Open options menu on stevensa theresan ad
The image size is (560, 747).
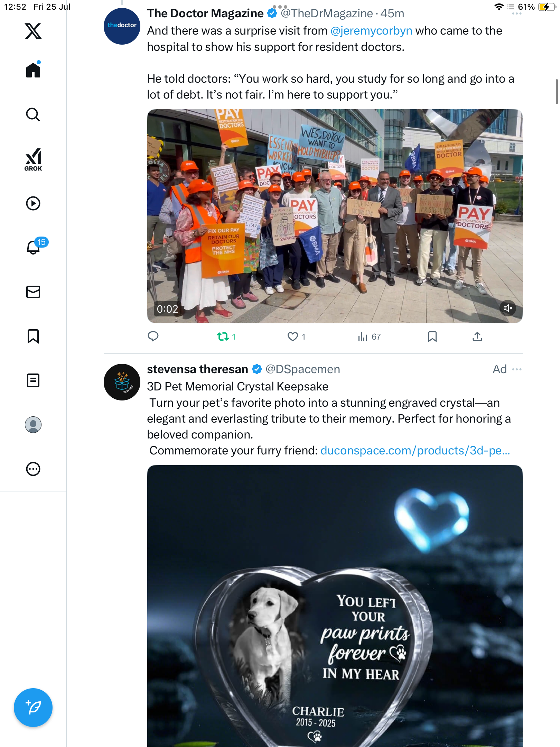517,369
